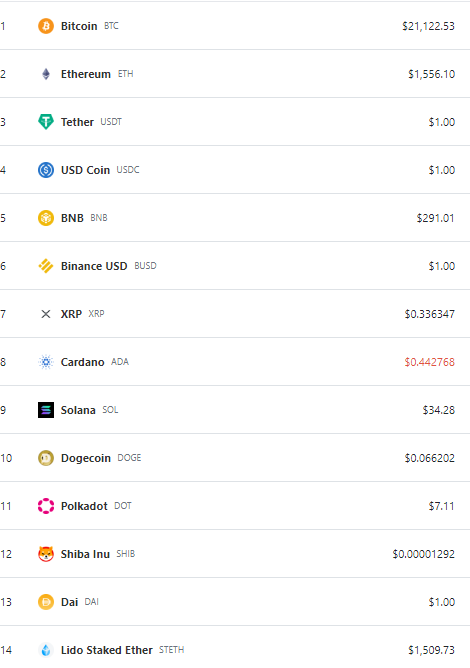Click the XRP cross logo icon

[46, 314]
